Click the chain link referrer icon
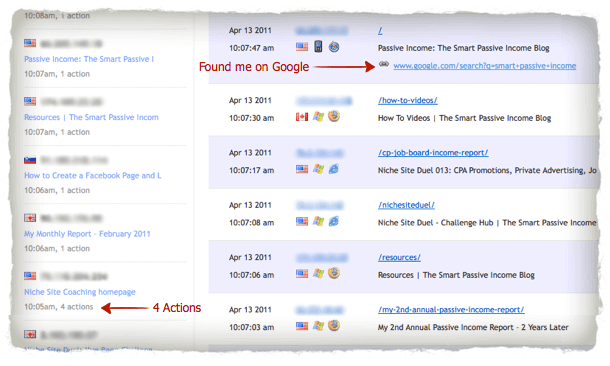 384,64
